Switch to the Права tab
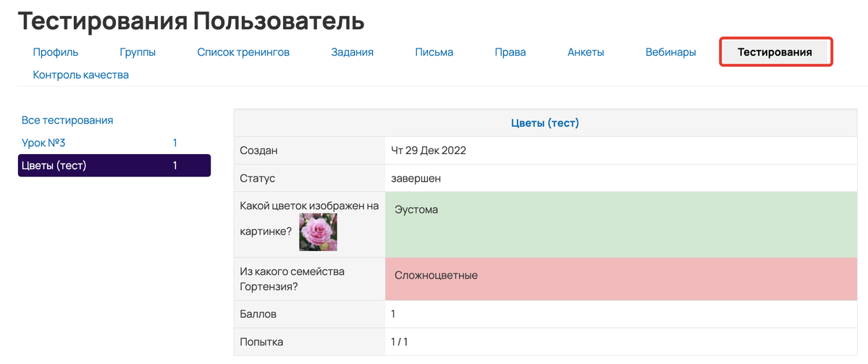The width and height of the screenshot is (868, 364). [x=510, y=53]
